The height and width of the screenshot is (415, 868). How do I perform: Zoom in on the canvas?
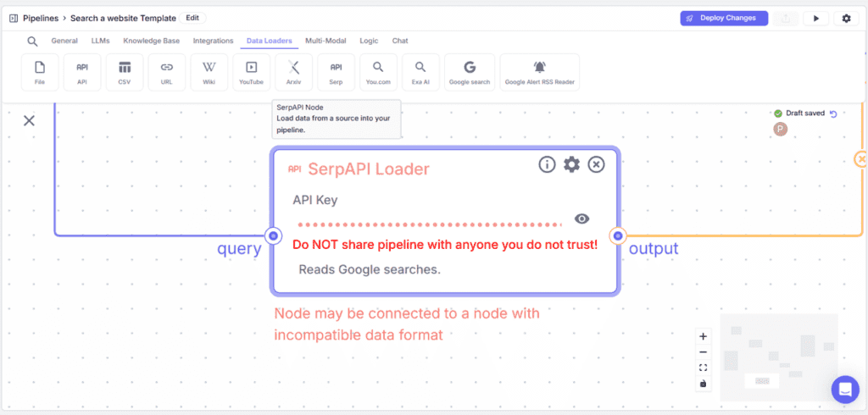click(703, 336)
